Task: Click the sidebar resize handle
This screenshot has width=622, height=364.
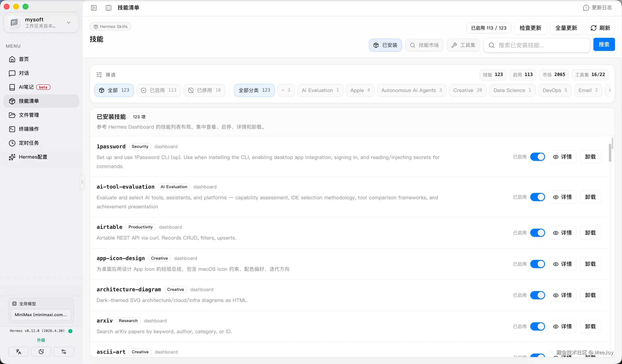Action: [82, 182]
